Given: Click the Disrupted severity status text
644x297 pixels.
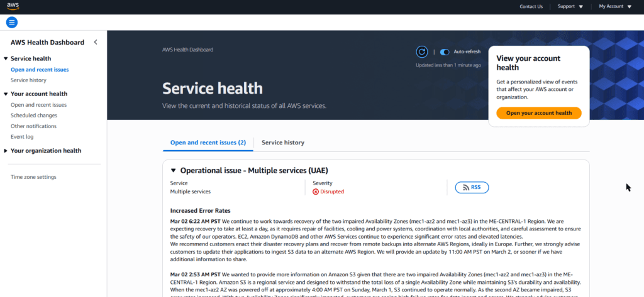Looking at the screenshot, I should coord(332,192).
